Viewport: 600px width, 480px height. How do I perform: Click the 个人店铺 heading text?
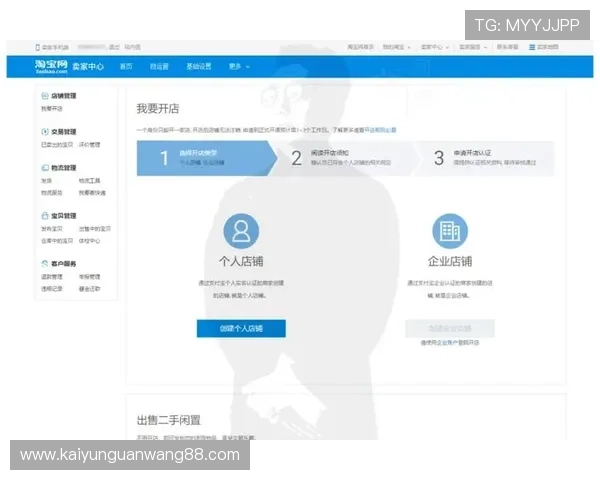241,261
